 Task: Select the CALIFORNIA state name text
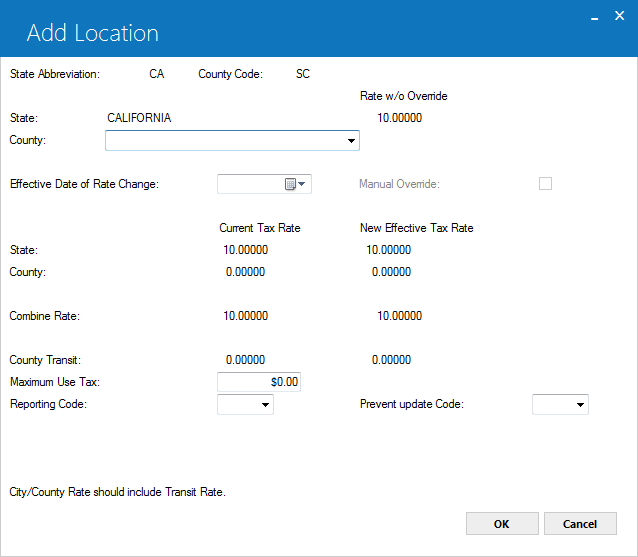[139, 118]
